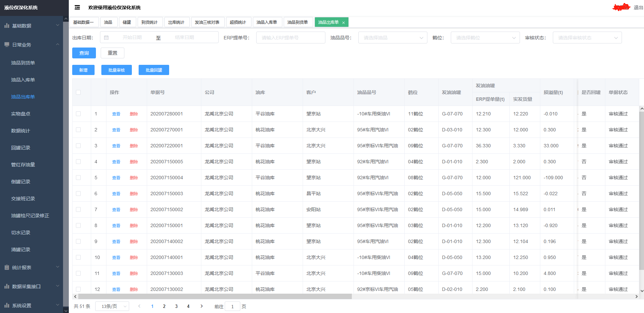Delete record 202007270001

(134, 130)
